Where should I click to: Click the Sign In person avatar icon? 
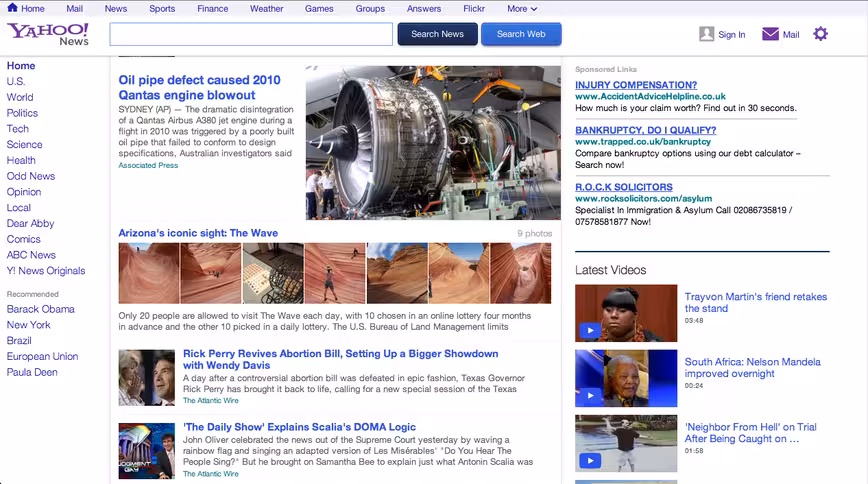tap(706, 34)
